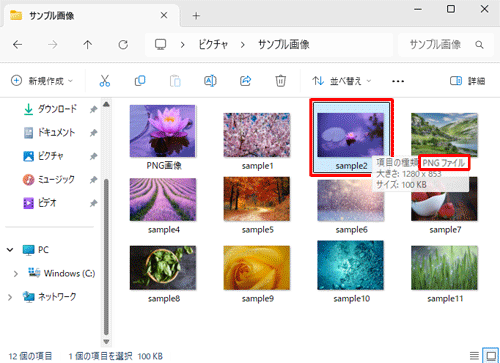Unpin ドキュメント pin icon

93,133
